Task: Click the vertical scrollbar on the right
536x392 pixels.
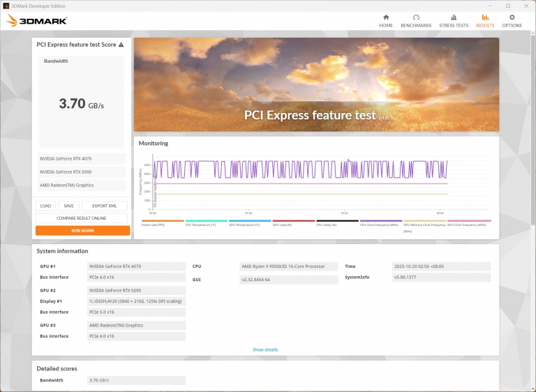Action: 533,140
